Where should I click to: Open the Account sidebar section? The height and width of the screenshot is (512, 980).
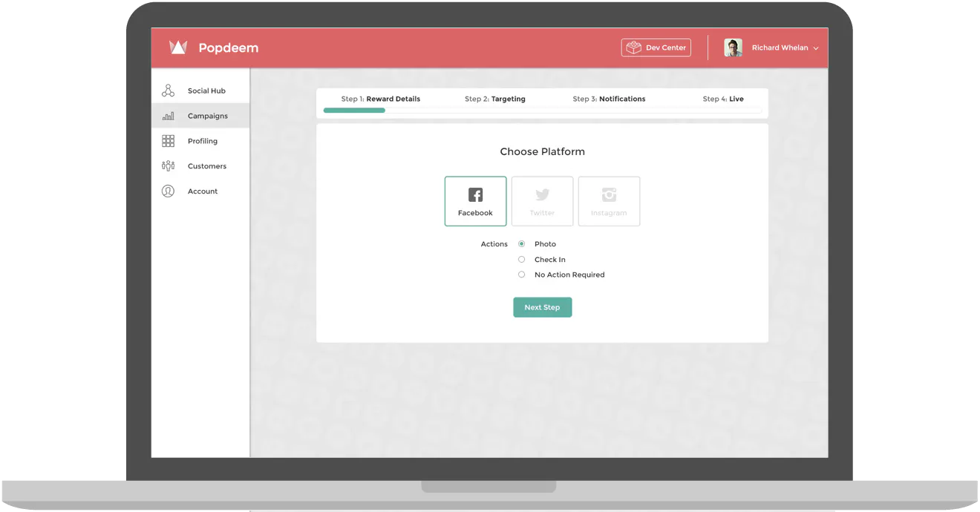(200, 191)
